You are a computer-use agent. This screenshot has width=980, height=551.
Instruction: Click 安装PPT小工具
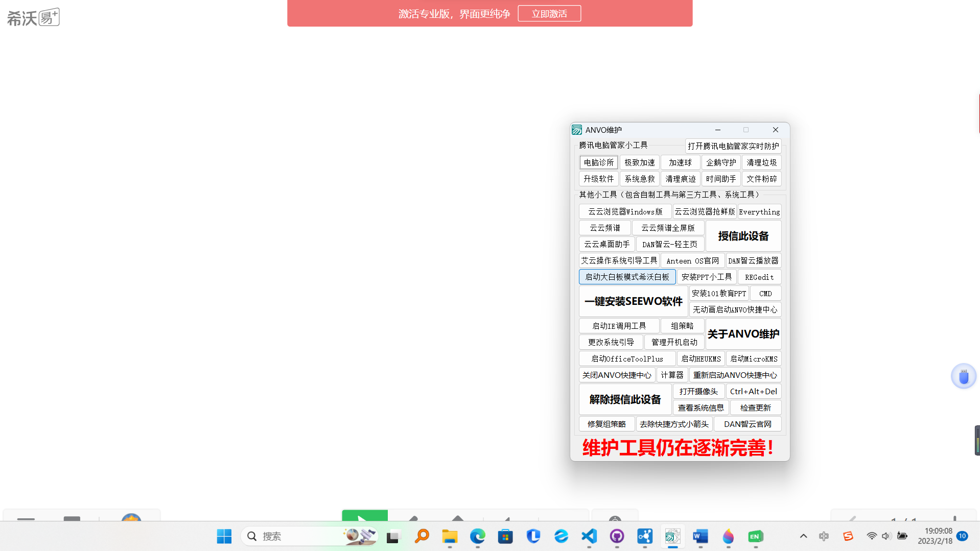pos(707,277)
